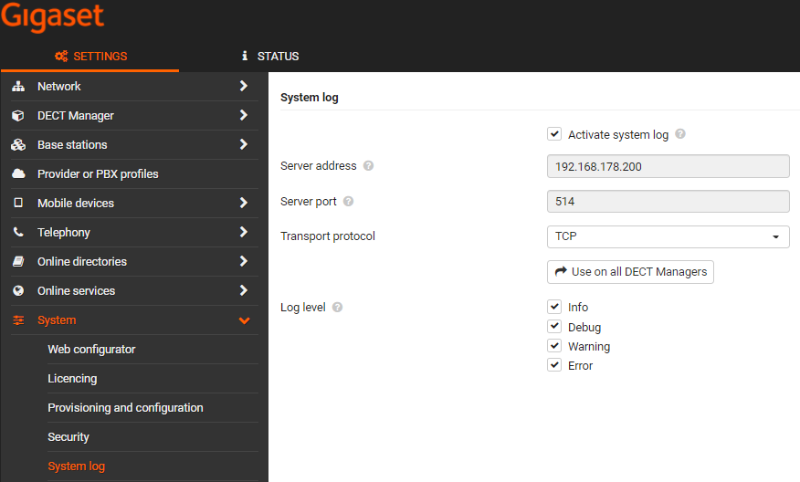Expand the Telephony submenu arrow
The image size is (800, 482).
pyautogui.click(x=244, y=232)
